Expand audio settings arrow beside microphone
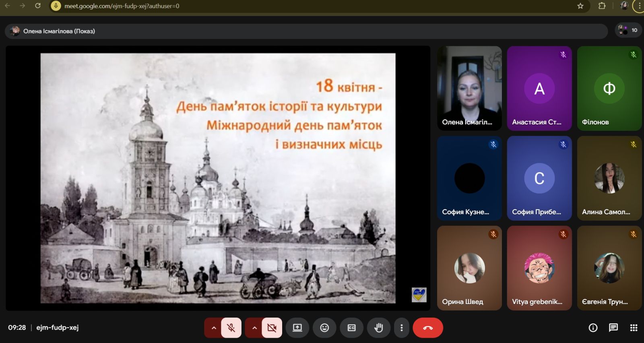The width and height of the screenshot is (644, 343). (x=214, y=328)
